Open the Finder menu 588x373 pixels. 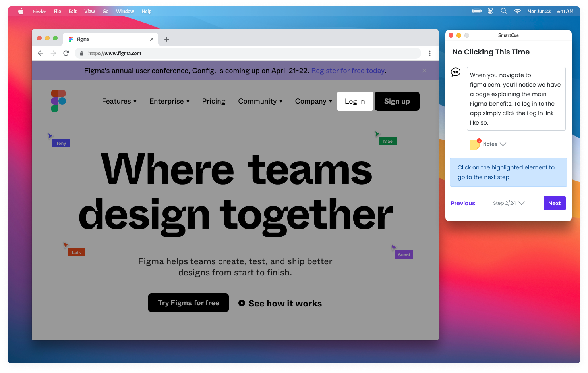(x=40, y=12)
